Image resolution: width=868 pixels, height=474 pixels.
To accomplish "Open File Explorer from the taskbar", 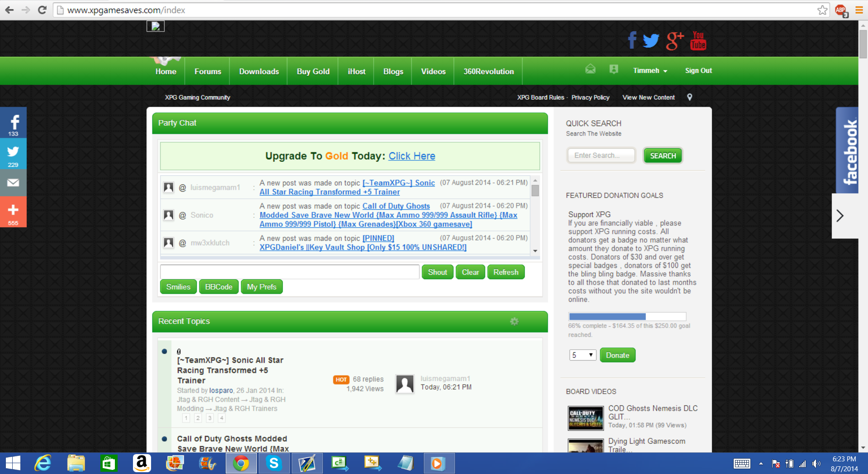I will coord(76,463).
